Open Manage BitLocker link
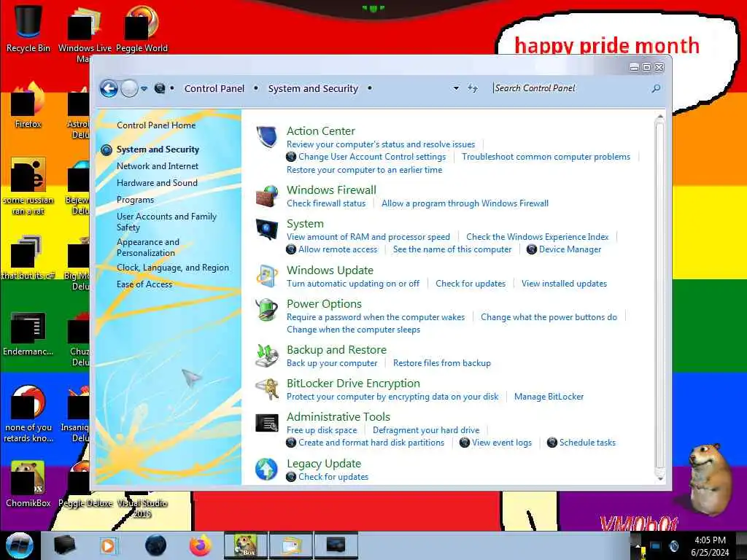Viewport: 747px width, 560px height. tap(549, 397)
